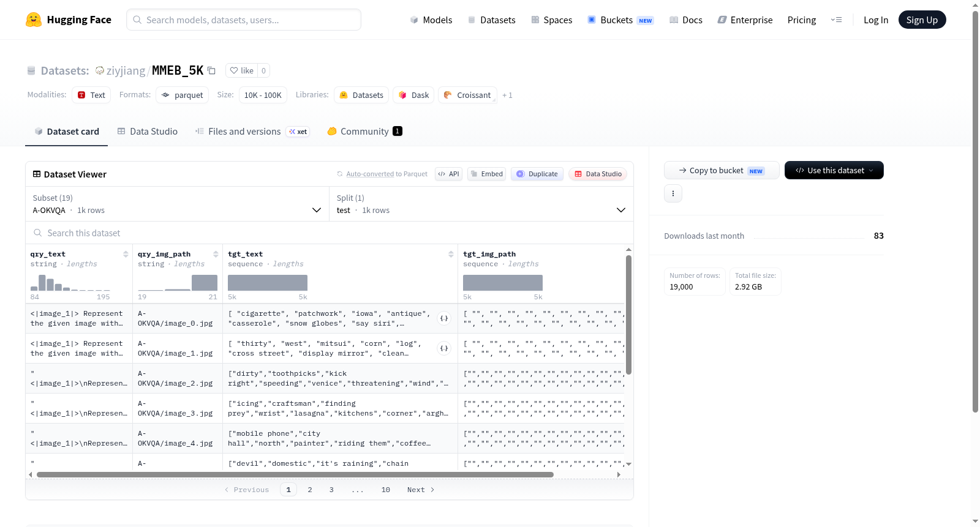Select the Croissant library tag
Screen dimensions: 980x527
(x=467, y=95)
